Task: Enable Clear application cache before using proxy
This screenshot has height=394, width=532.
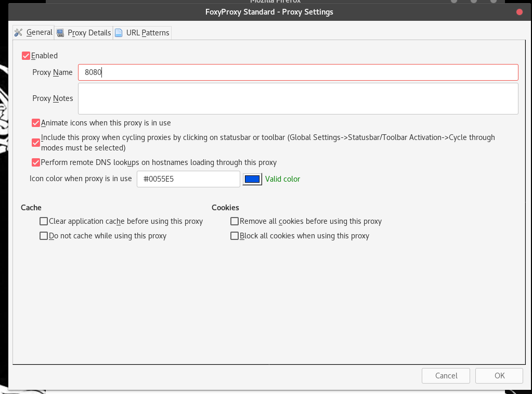Action: click(x=44, y=221)
